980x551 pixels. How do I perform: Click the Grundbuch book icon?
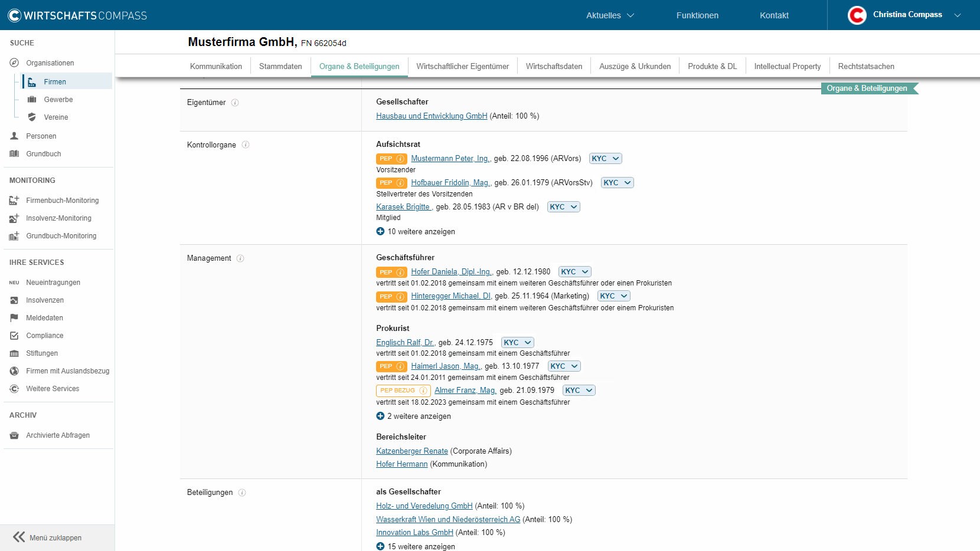click(14, 153)
